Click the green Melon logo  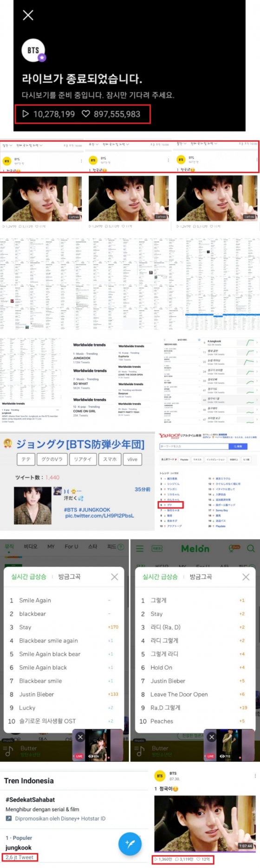coord(195,549)
